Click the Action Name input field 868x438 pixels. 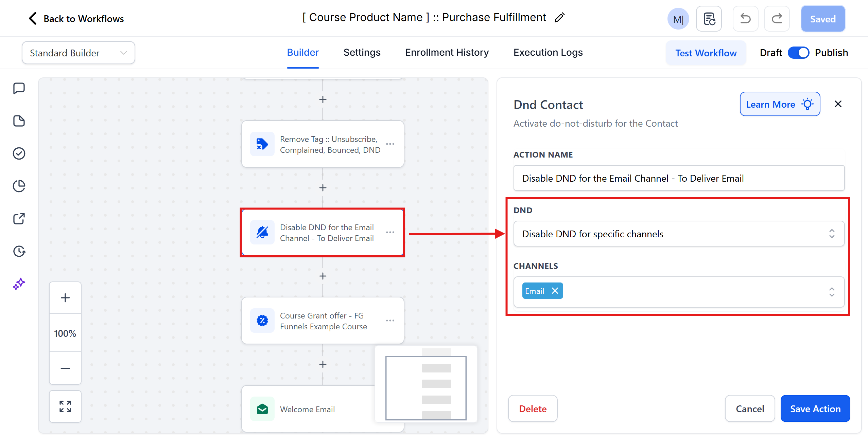[x=679, y=178]
